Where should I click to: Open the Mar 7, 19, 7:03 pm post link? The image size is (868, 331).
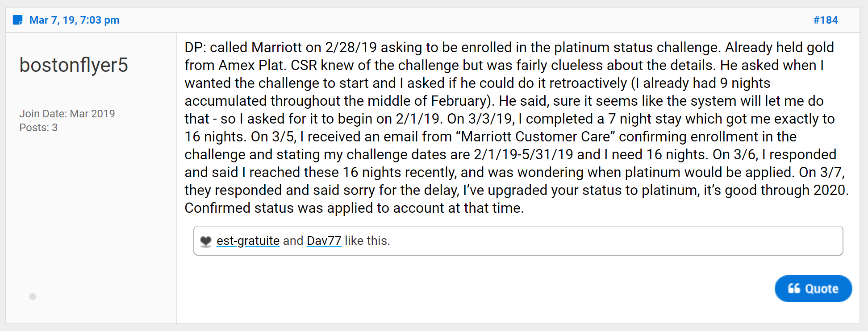click(74, 20)
